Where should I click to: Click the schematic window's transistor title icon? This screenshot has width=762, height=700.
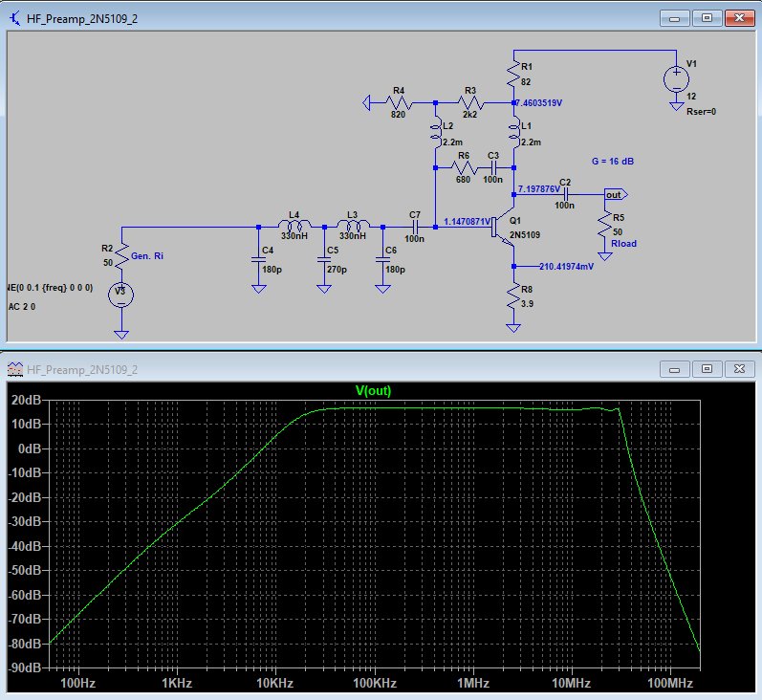15,18
